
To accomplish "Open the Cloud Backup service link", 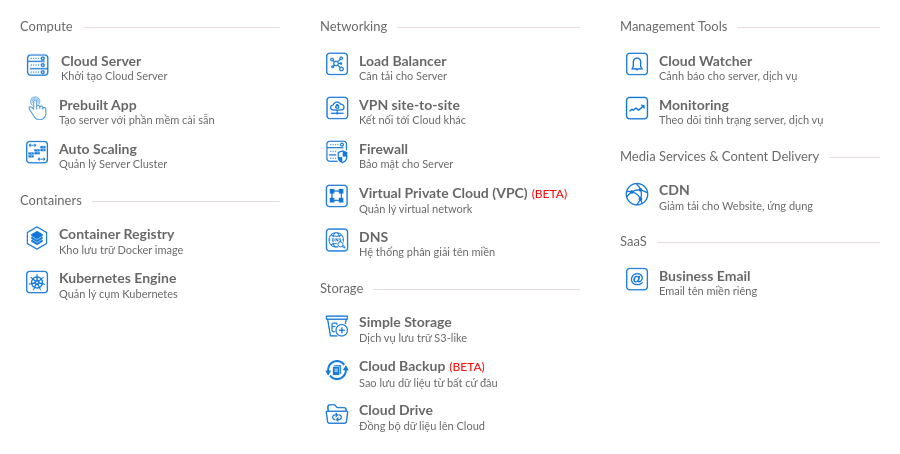I will click(402, 366).
